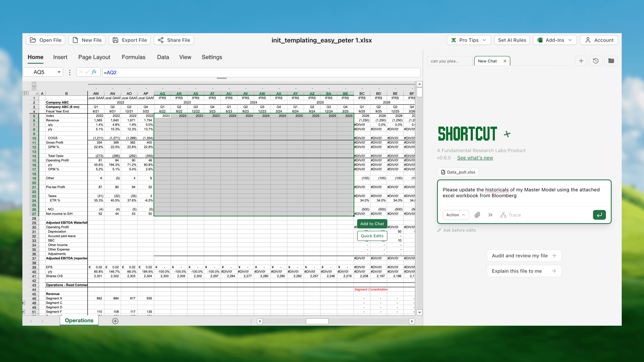This screenshot has width=644, height=362.
Task: Start a new chat with the plus icon
Action: click(581, 61)
